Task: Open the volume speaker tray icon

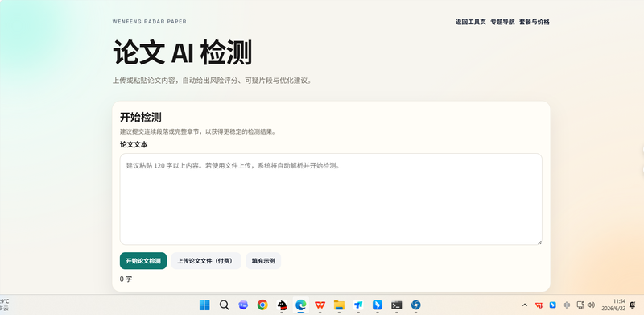Action: click(592, 305)
